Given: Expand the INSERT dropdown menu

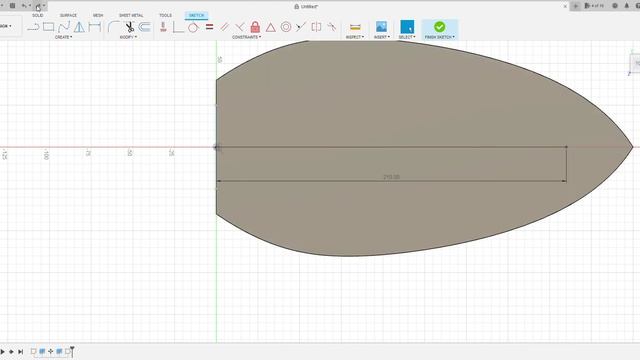Looking at the screenshot, I should tap(382, 37).
